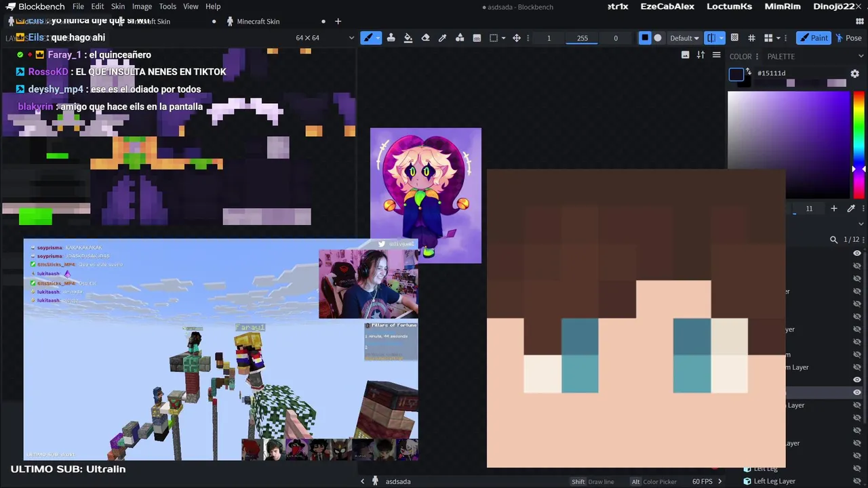Image resolution: width=868 pixels, height=488 pixels.
Task: Select the Move tool
Action: pyautogui.click(x=517, y=38)
